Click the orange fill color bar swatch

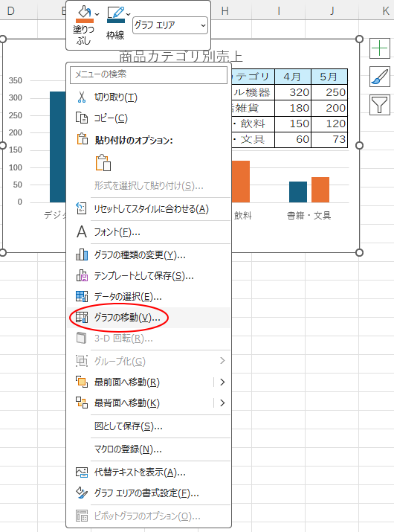[85, 21]
